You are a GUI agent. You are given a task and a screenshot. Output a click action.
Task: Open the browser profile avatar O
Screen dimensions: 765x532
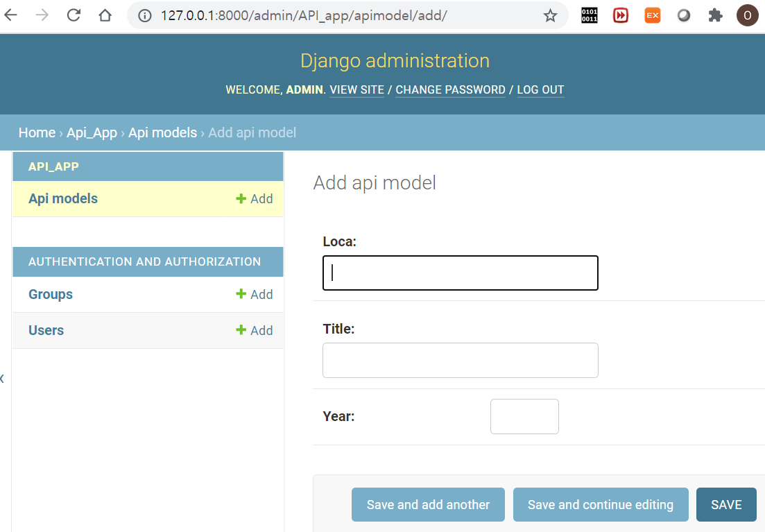pos(747,16)
